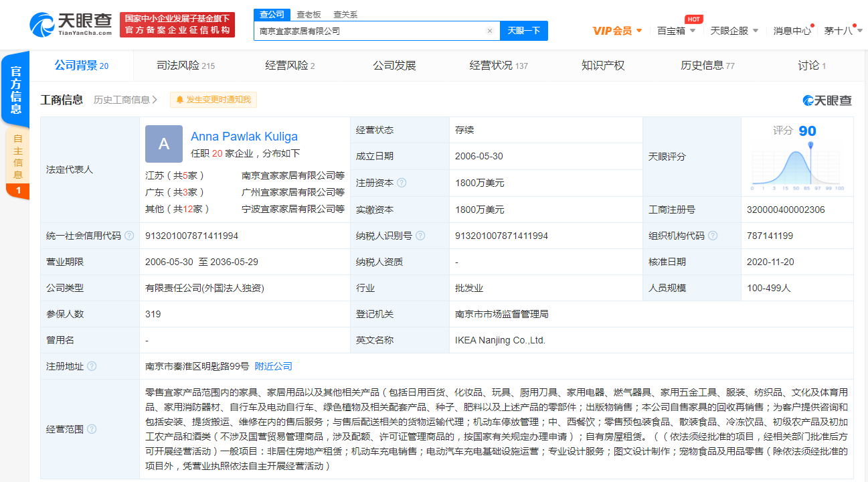The image size is (868, 482).
Task: Click the 经营范围 help question icon
Action: coord(92,429)
